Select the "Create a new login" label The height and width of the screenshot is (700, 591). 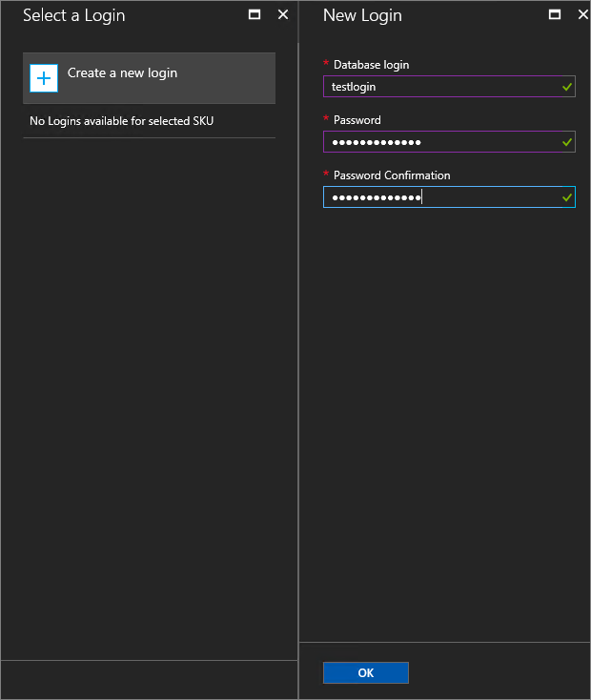(x=122, y=72)
